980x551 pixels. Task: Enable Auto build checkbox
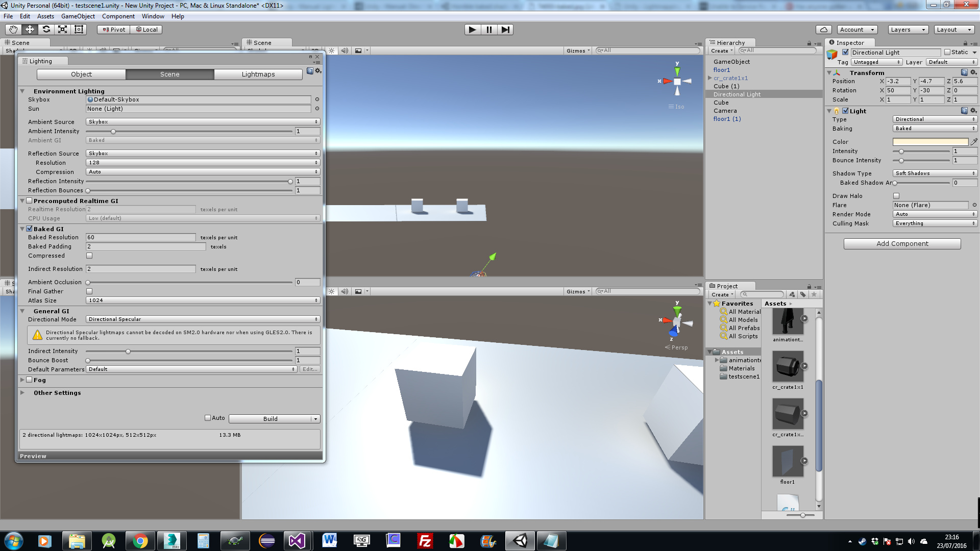pos(208,418)
